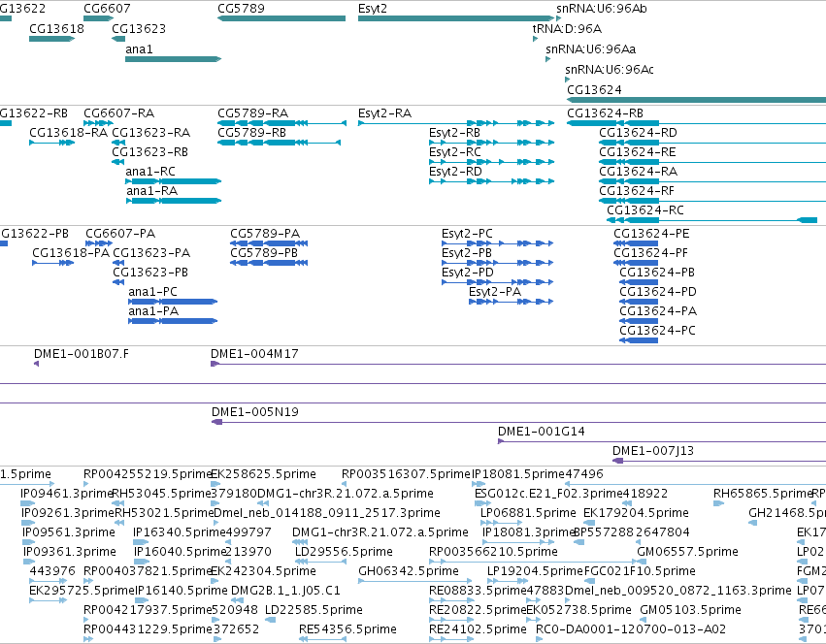Click transcript ana1-RC
Image resolution: width=826 pixels, height=644 pixels.
150,172
